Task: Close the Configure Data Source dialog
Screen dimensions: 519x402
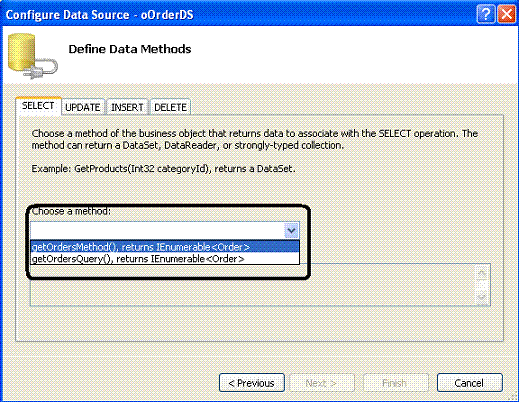Action: (x=507, y=15)
